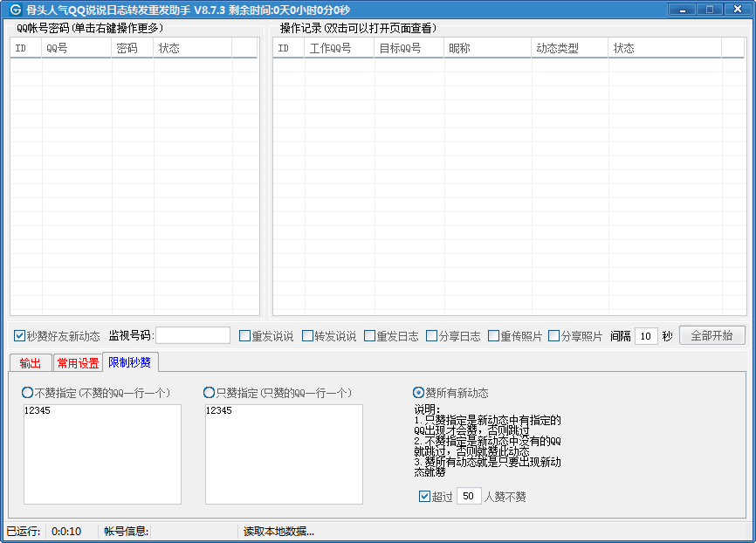The width and height of the screenshot is (756, 543).
Task: Click the 不赞指定 QQ list text area
Action: 102,454
